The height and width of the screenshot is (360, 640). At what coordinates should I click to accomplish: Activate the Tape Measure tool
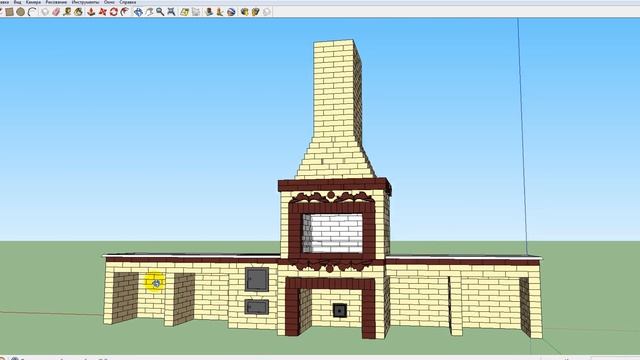[x=67, y=12]
